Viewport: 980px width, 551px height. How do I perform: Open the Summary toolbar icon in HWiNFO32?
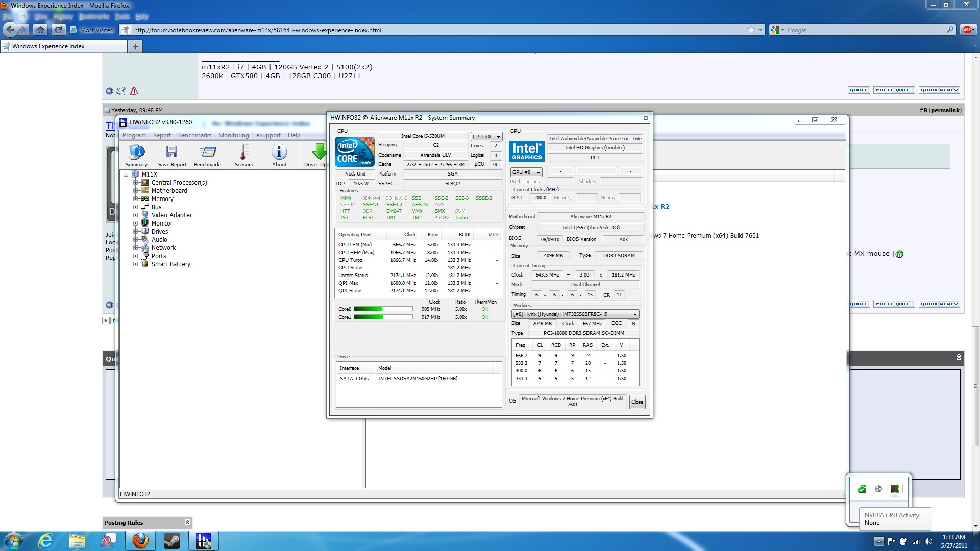click(136, 155)
